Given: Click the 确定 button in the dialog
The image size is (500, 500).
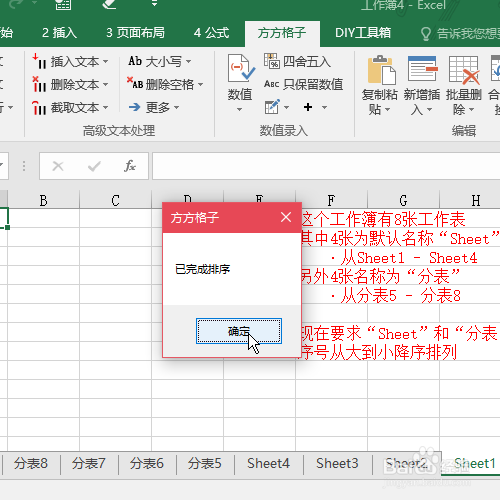Looking at the screenshot, I should (x=239, y=331).
